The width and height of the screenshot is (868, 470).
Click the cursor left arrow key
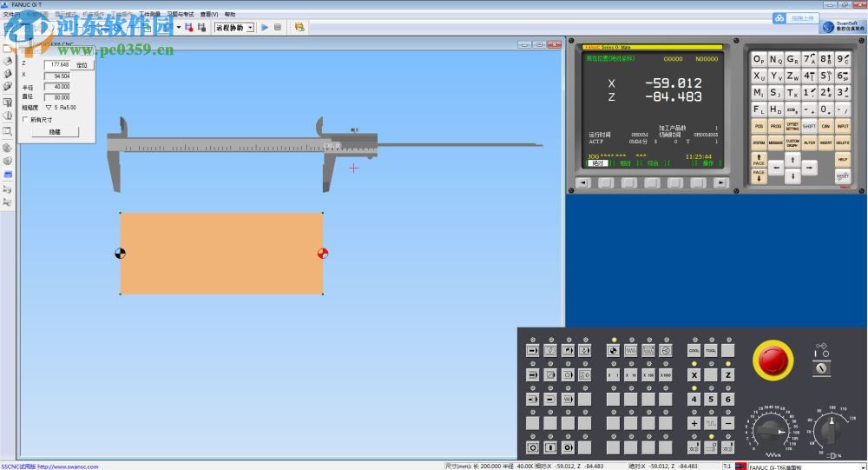[x=776, y=168]
